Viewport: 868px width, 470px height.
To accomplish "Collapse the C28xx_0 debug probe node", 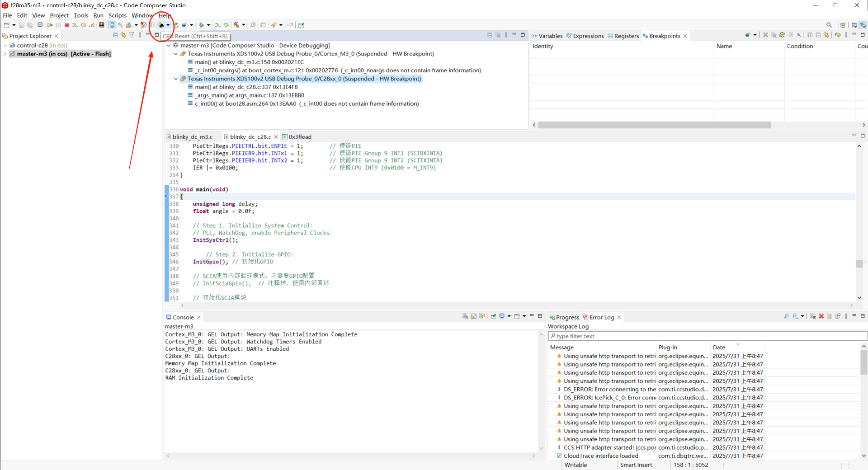I will [176, 79].
